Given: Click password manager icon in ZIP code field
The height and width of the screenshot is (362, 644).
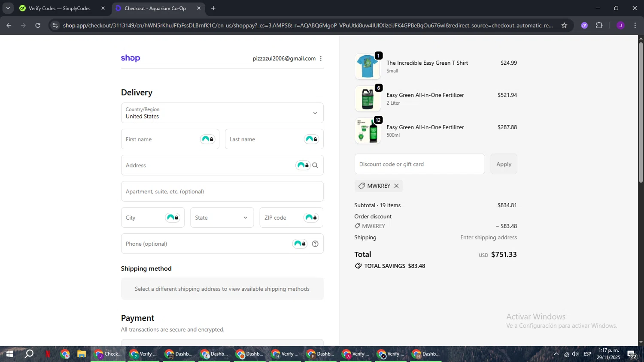Looking at the screenshot, I should coord(311,217).
